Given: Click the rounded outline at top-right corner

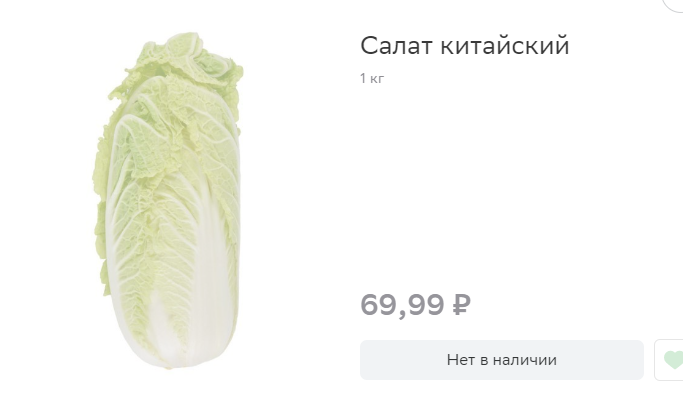Looking at the screenshot, I should coord(673,5).
